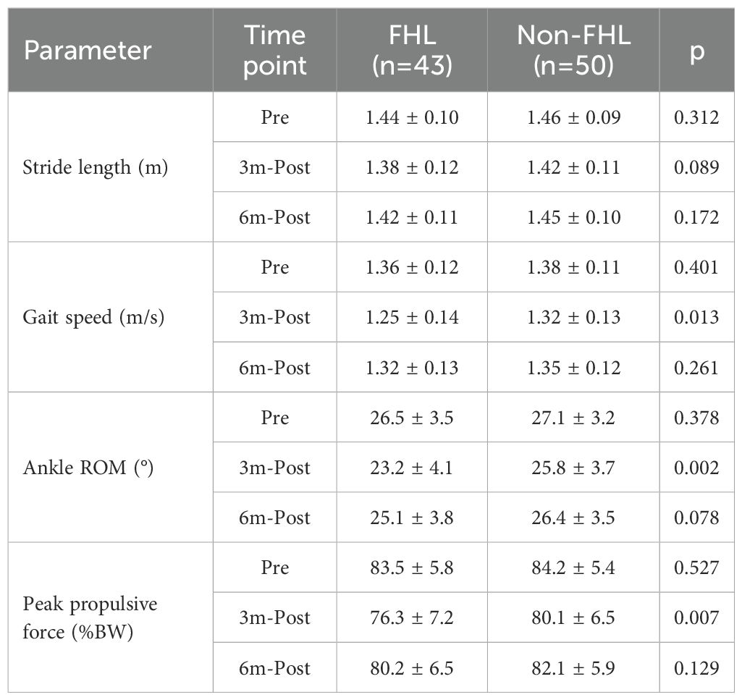The height and width of the screenshot is (700, 742).
Task: Select the cell showing 23.2 ± 4.1
Action: [411, 468]
